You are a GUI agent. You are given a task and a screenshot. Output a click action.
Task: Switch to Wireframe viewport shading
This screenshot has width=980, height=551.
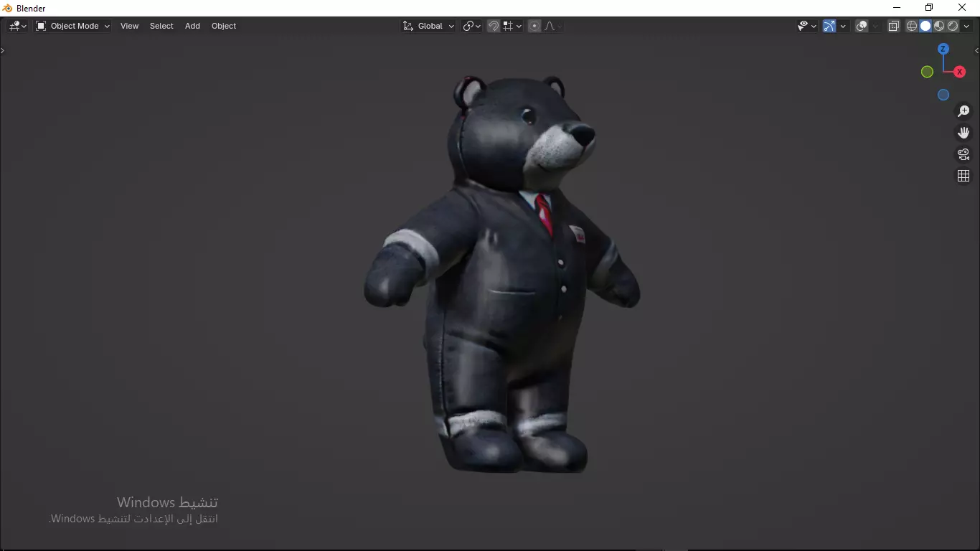tap(912, 26)
